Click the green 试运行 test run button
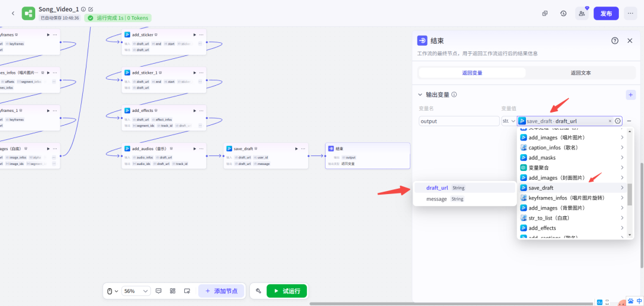The height and width of the screenshot is (306, 644). click(287, 291)
